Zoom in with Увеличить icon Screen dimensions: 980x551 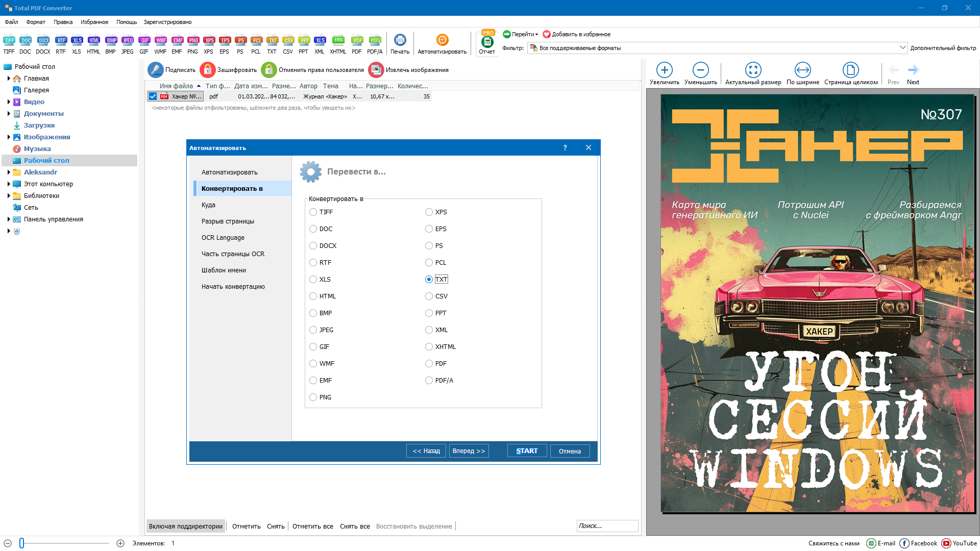[x=664, y=70]
